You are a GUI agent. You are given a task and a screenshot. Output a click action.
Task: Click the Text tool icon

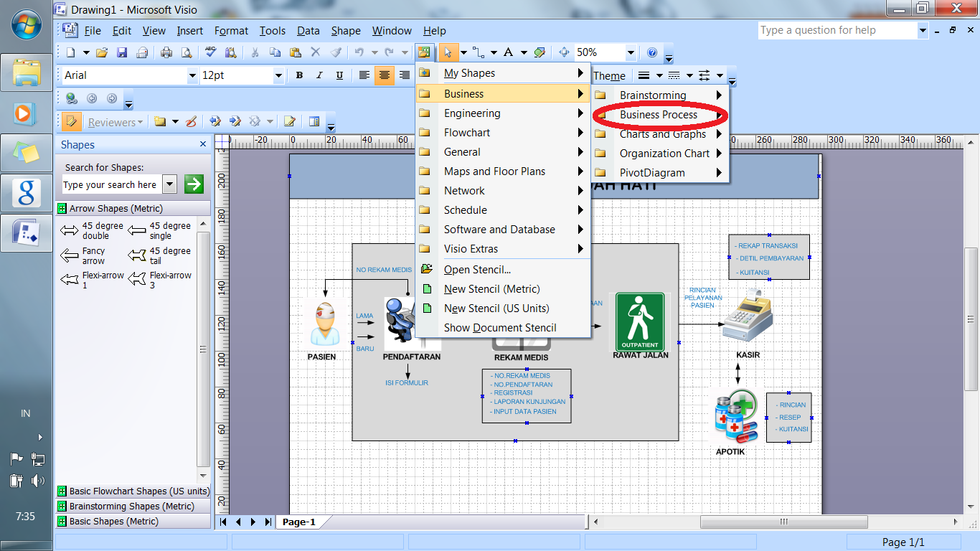click(509, 52)
